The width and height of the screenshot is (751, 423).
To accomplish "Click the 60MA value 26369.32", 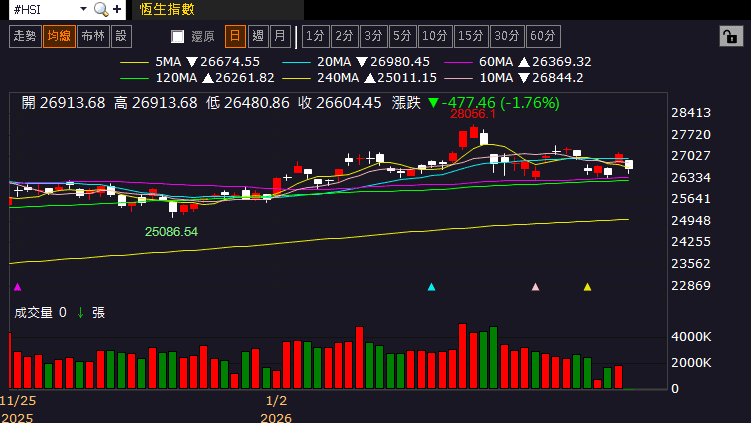I will click(562, 62).
